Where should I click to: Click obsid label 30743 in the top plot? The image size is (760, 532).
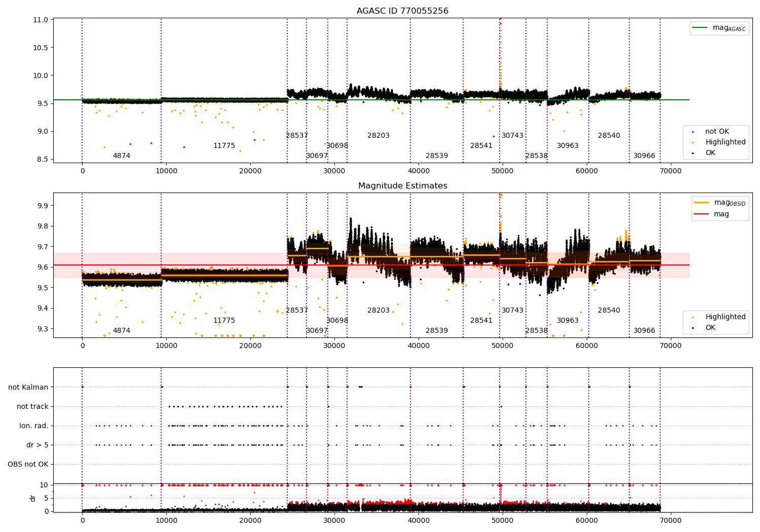pyautogui.click(x=513, y=136)
